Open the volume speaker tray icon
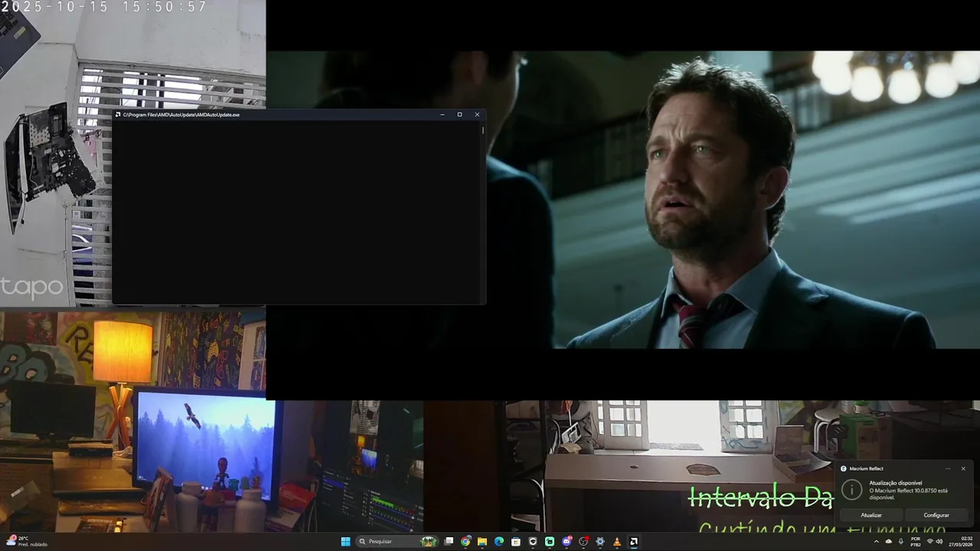The image size is (980, 551). [x=939, y=542]
